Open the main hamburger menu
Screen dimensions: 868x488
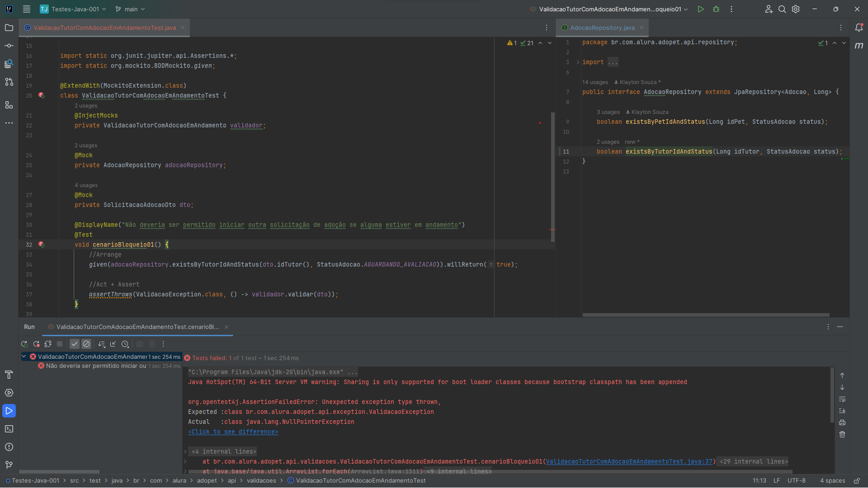tap(27, 9)
